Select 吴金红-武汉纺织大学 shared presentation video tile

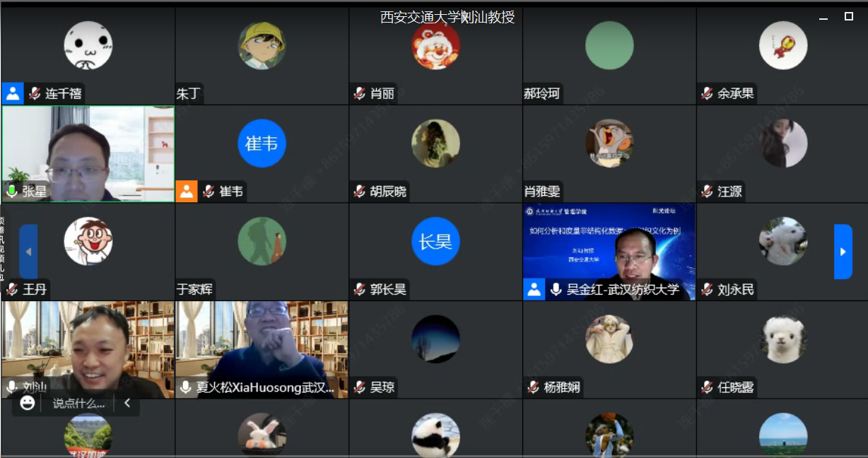pos(609,252)
